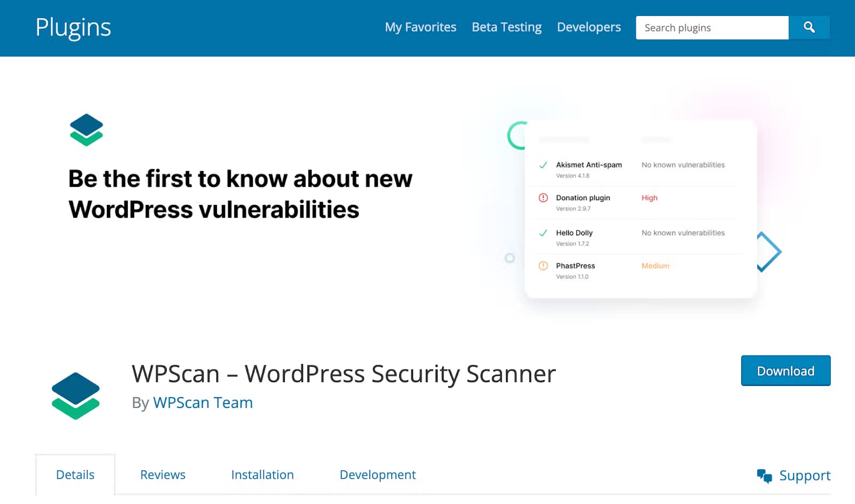Click the green checkmark next to Akismet Anti-spam

point(543,165)
